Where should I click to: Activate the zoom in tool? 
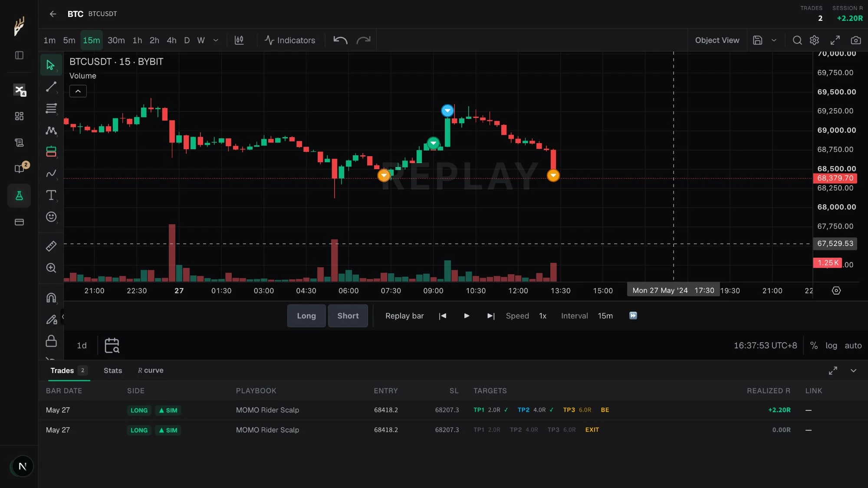[51, 268]
